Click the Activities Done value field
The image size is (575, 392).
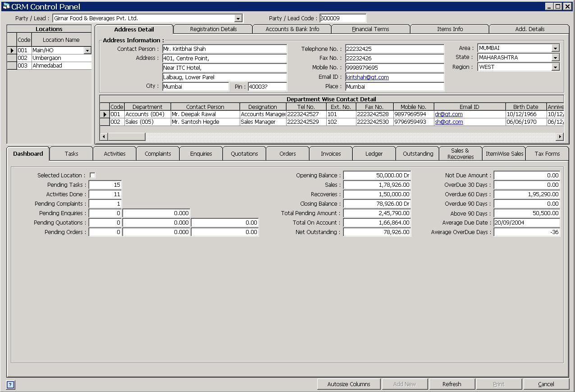tap(105, 194)
